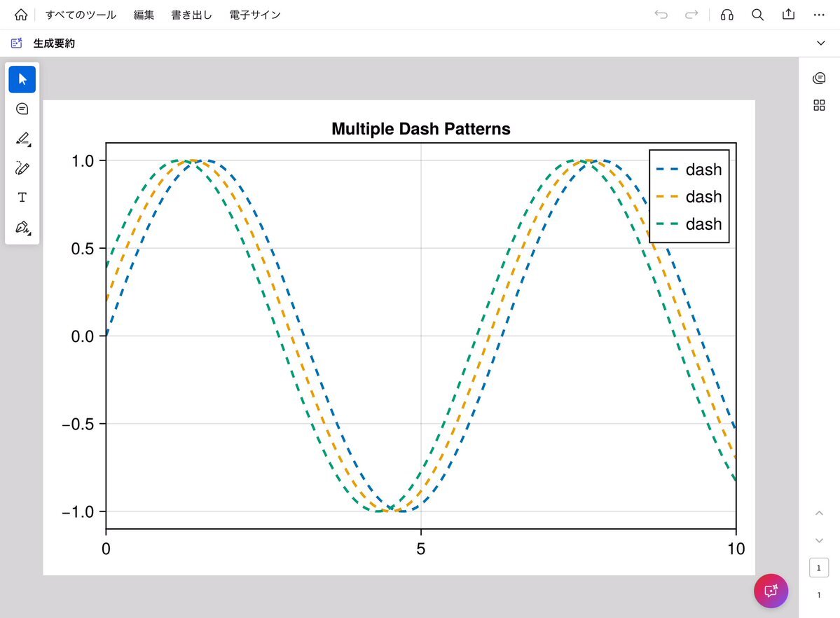
Task: Expand the 生成要約 panel chevron
Action: (x=821, y=43)
